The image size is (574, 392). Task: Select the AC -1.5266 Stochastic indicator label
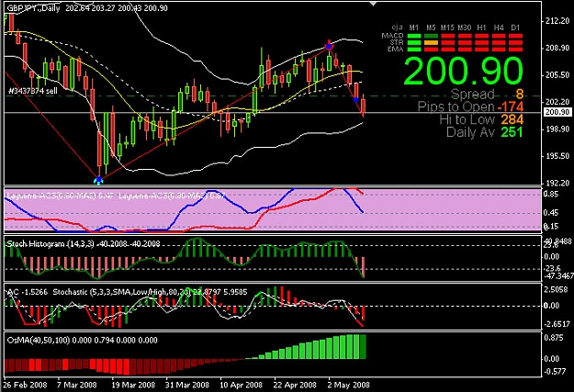pos(127,292)
